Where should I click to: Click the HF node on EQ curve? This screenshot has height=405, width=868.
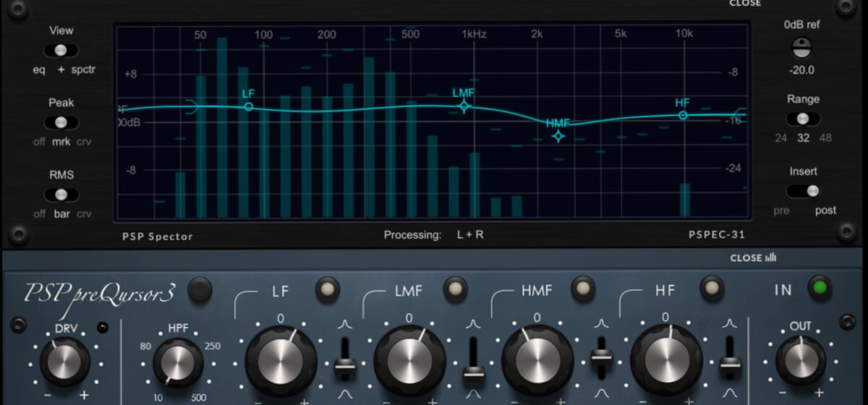(683, 115)
